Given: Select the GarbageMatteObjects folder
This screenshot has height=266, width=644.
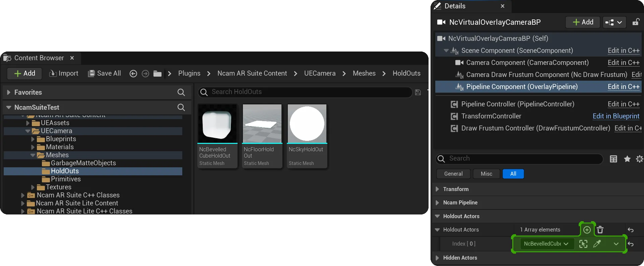Looking at the screenshot, I should click(x=83, y=163).
